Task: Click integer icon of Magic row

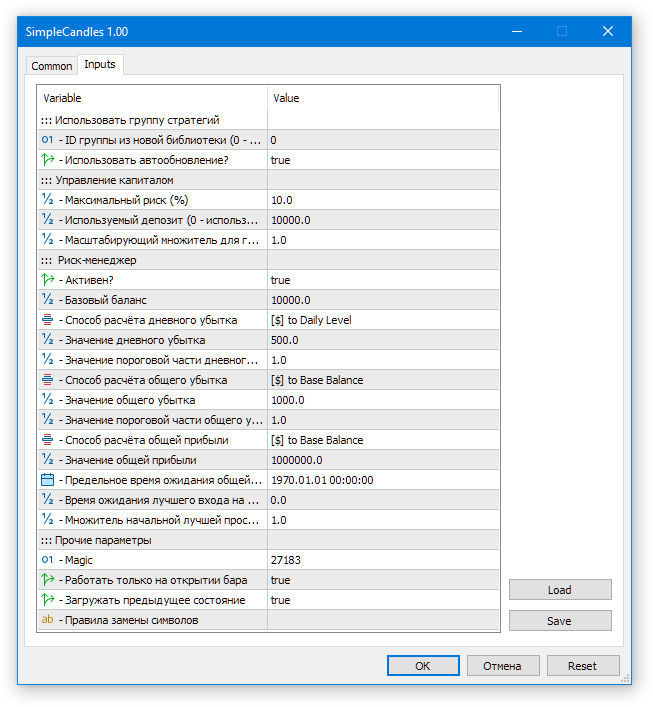Action: pyautogui.click(x=47, y=560)
